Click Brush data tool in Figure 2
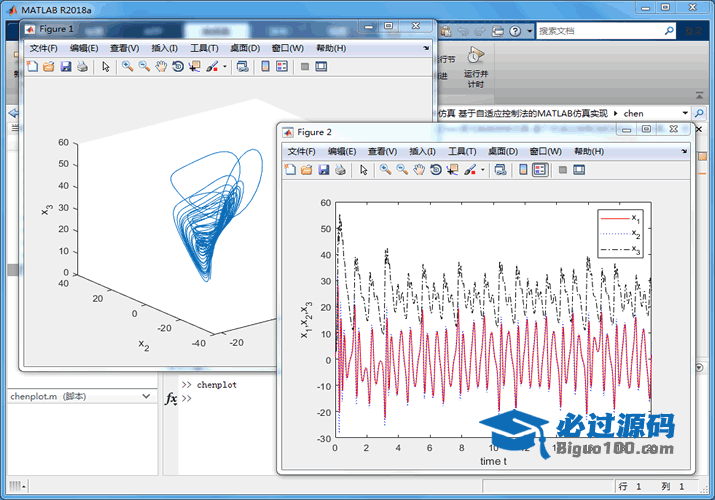Viewport: 715px width, 500px height. 470,170
